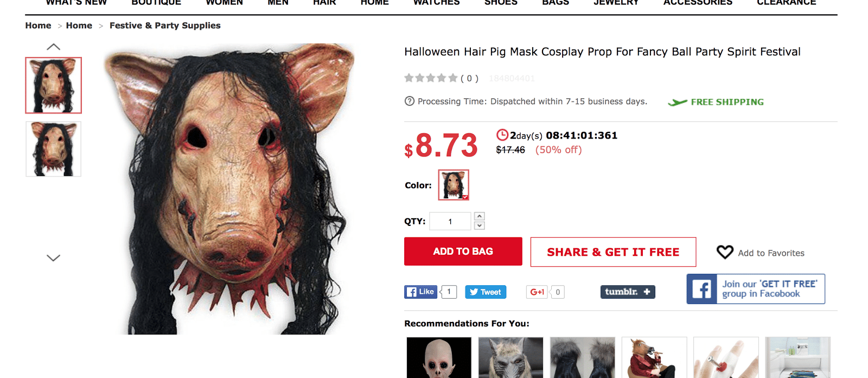Click the ADD TO BAG button
Screen dimensions: 868x378
(463, 251)
